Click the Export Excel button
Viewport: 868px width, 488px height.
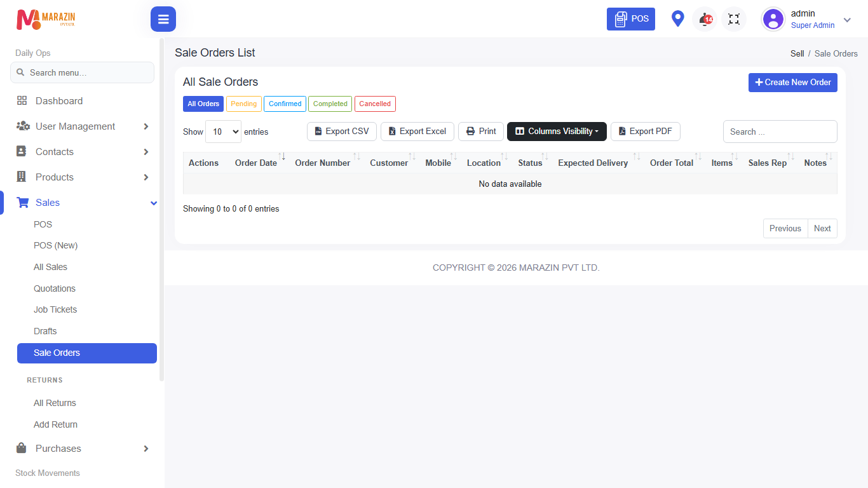pyautogui.click(x=417, y=132)
